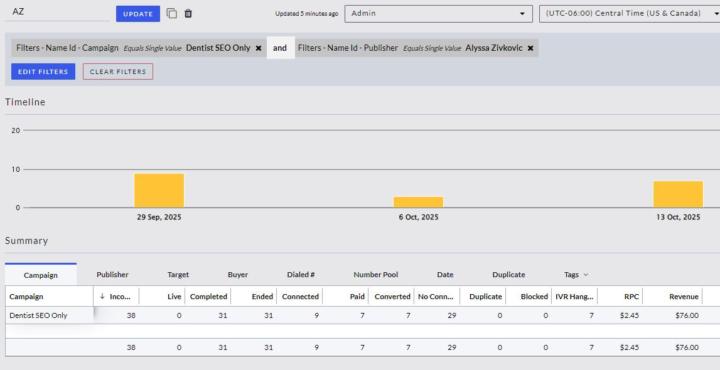Image resolution: width=720 pixels, height=370 pixels.
Task: Select the Campaign summary tab
Action: click(41, 275)
